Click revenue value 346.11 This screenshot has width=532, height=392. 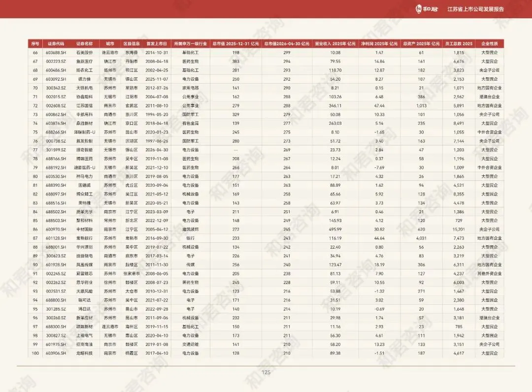click(x=335, y=106)
